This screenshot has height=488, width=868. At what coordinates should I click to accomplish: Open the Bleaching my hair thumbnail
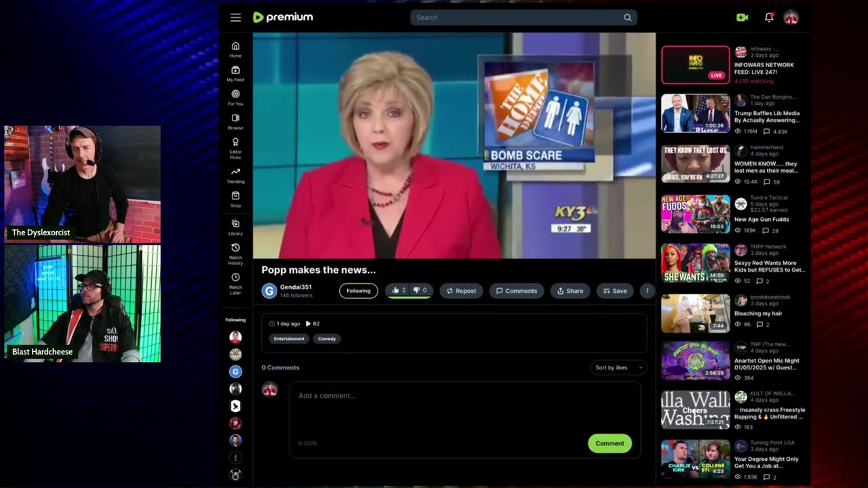696,313
